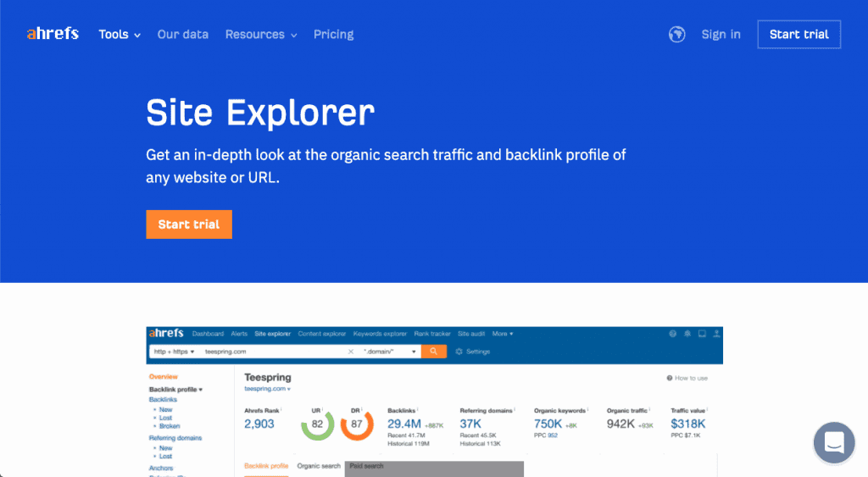Viewport: 868px width, 477px height.
Task: Select Site audit in the demo header
Action: pyautogui.click(x=471, y=334)
